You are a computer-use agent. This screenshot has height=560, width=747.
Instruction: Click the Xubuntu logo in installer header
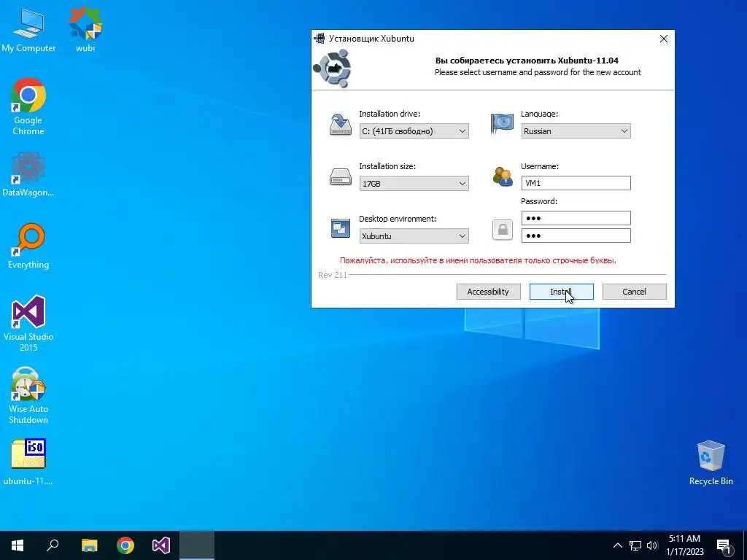pyautogui.click(x=332, y=69)
